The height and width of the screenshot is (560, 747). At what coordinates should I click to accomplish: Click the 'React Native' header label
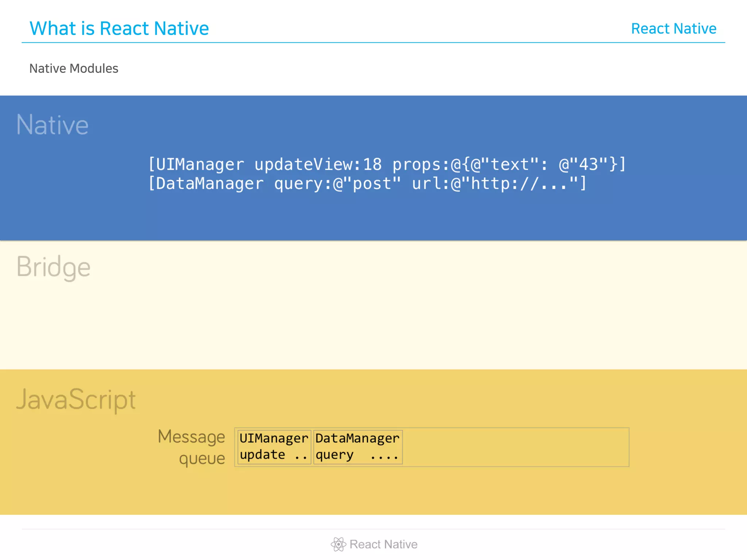(x=674, y=28)
